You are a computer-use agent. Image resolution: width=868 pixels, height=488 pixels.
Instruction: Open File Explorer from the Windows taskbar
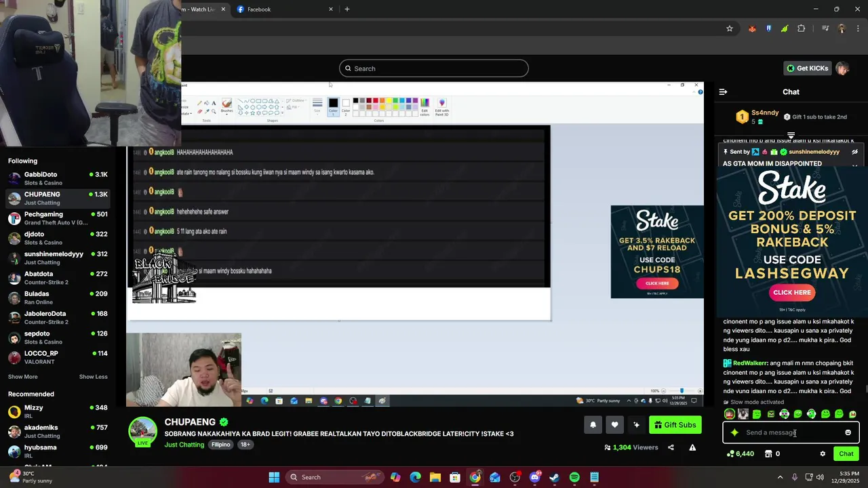click(435, 477)
